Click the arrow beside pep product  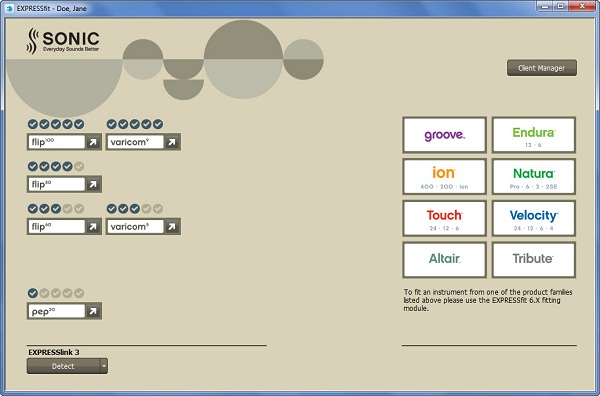pos(93,311)
